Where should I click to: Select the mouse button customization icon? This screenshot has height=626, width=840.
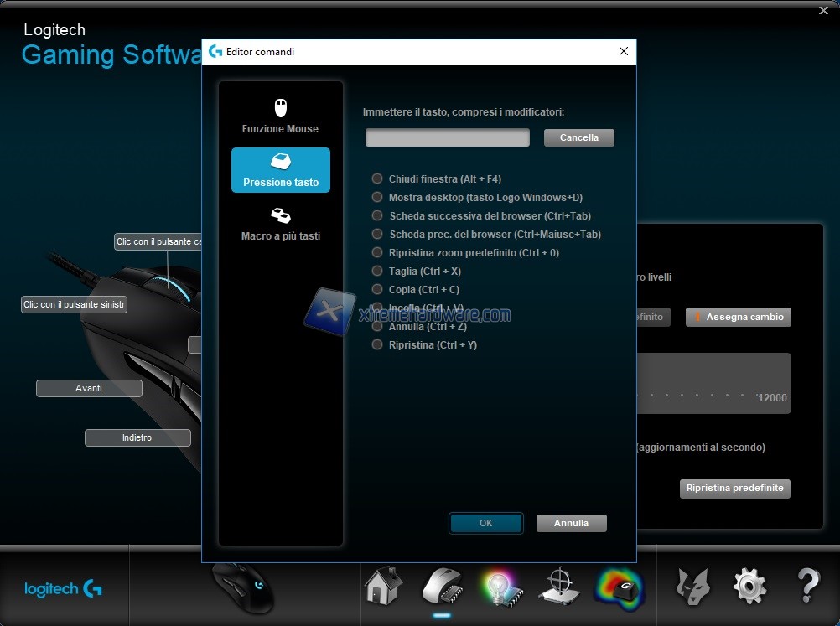click(x=442, y=586)
